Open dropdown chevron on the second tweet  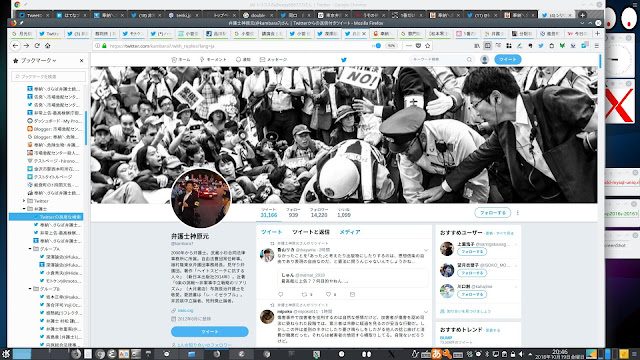(426, 312)
